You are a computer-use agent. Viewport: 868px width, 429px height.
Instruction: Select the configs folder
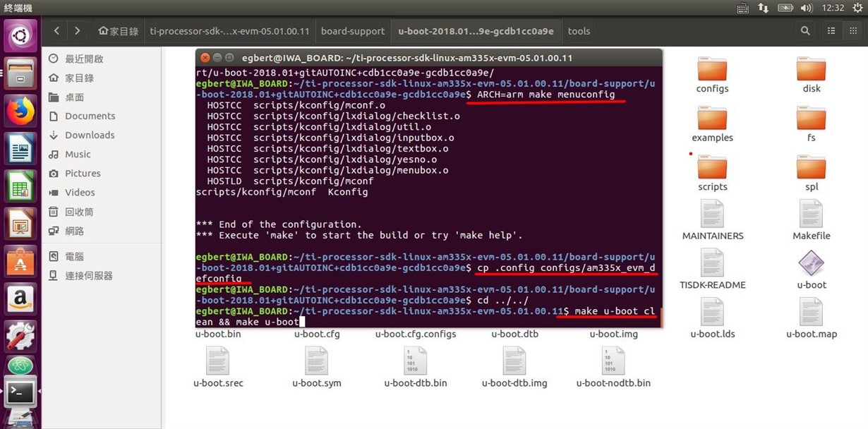[712, 75]
